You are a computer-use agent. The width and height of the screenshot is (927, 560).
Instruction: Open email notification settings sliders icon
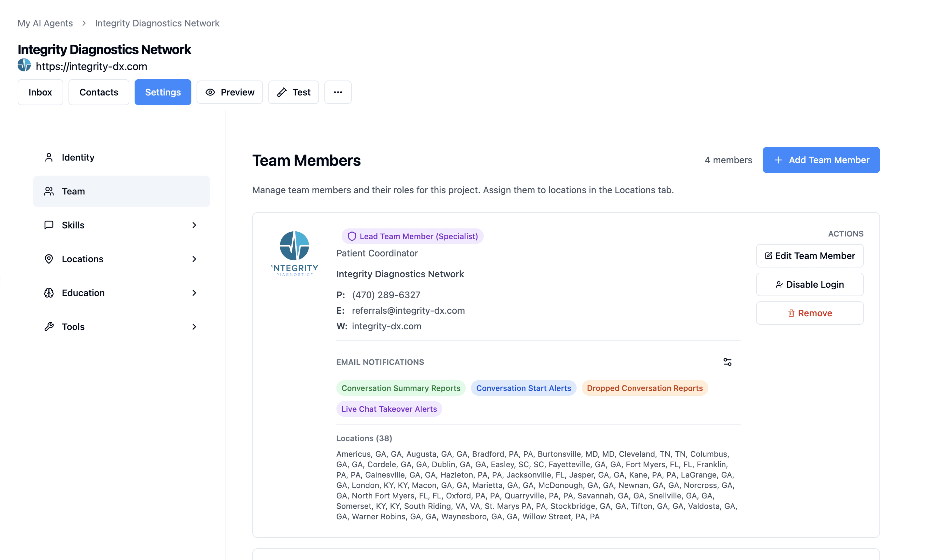pyautogui.click(x=727, y=362)
